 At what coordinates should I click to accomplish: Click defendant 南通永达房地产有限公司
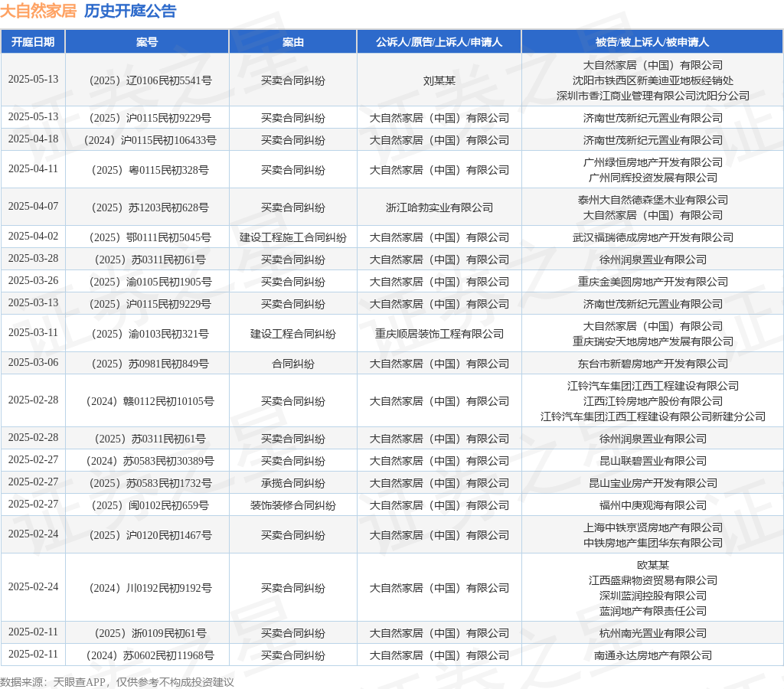click(x=652, y=655)
